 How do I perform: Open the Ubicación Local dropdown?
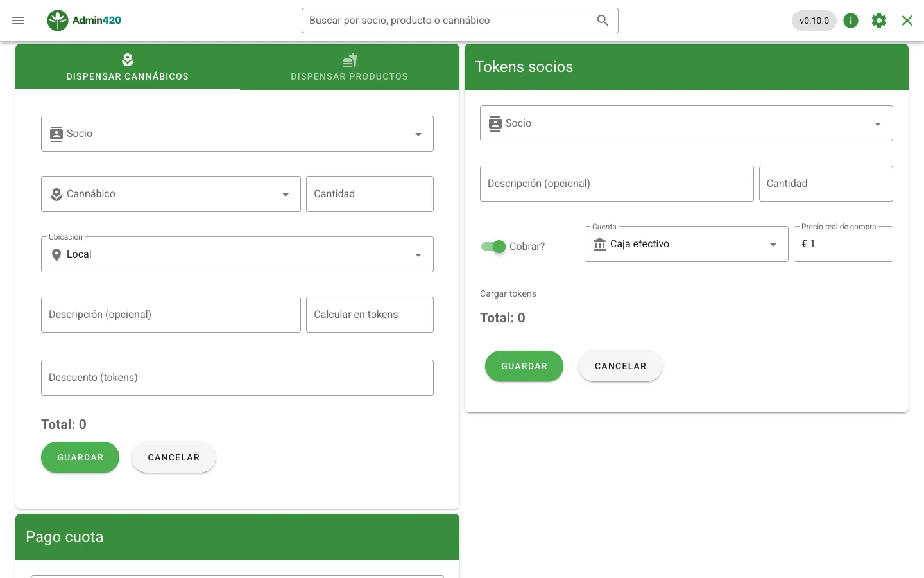point(237,254)
